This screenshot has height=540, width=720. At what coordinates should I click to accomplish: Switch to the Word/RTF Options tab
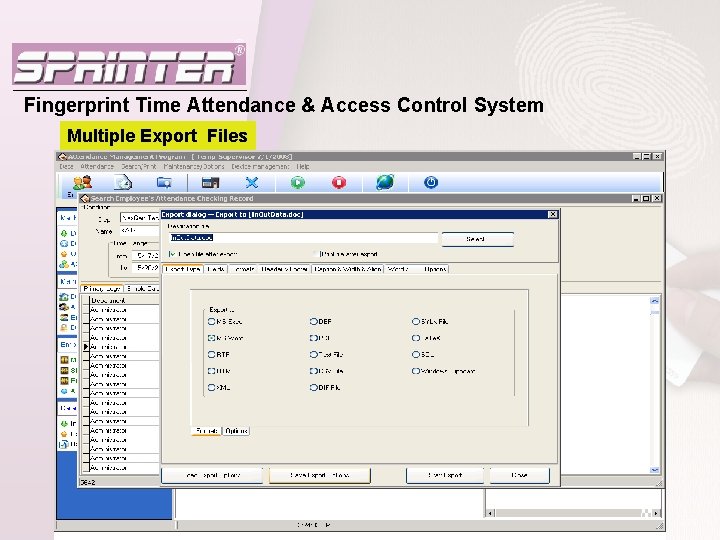coord(416,269)
